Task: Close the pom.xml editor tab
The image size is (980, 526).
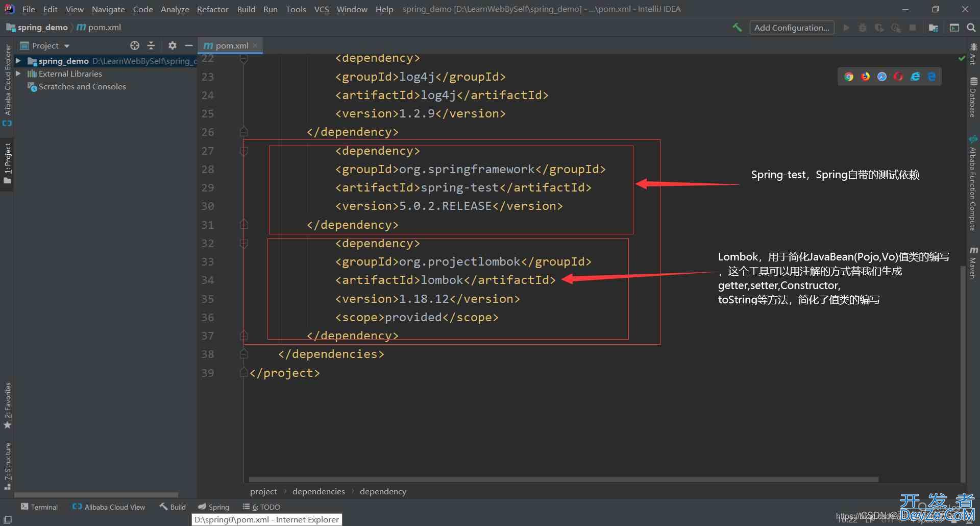Action: [x=256, y=45]
